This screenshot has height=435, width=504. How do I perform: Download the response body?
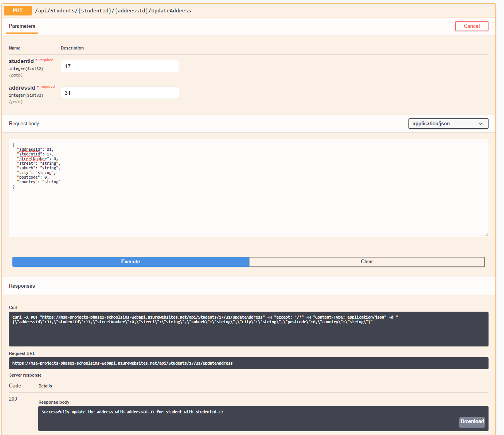472,422
